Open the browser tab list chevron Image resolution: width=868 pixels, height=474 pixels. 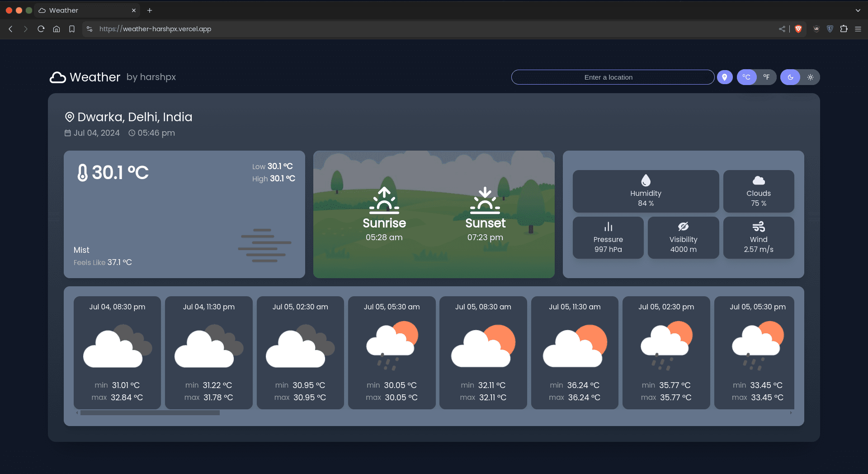(858, 10)
